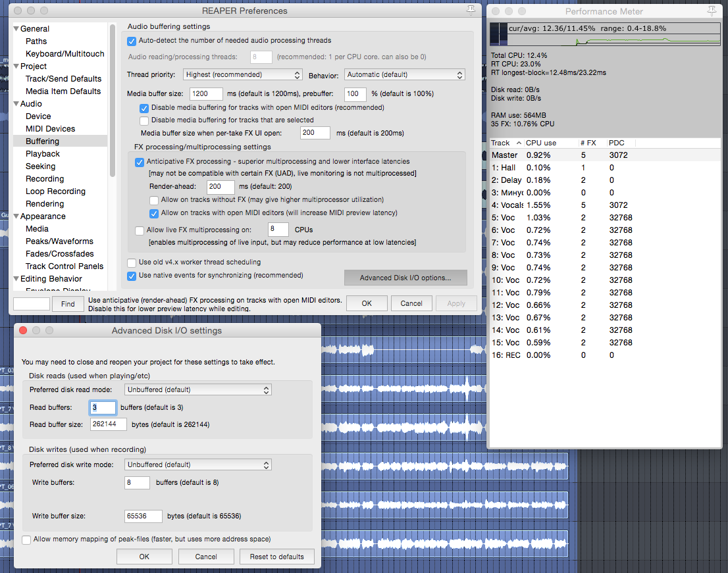Click Cancel in REAPER Preferences
The height and width of the screenshot is (573, 728).
click(x=411, y=303)
